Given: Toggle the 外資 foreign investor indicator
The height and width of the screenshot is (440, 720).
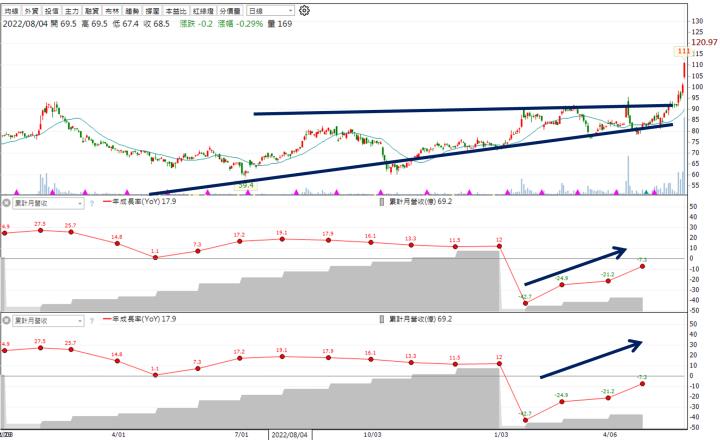Looking at the screenshot, I should 31,11.
